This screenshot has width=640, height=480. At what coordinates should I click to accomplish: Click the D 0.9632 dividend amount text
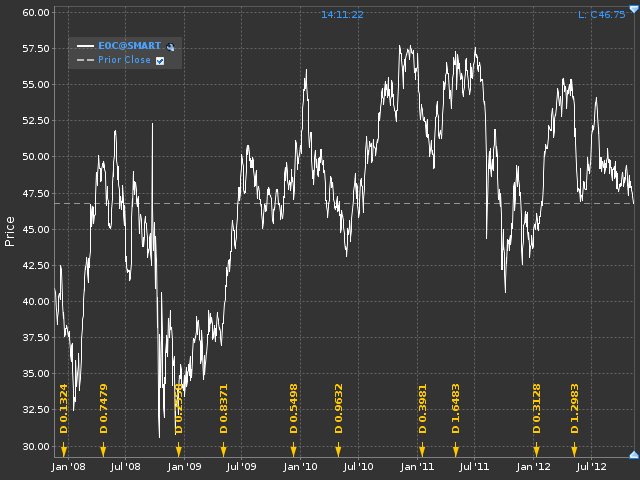[x=338, y=409]
